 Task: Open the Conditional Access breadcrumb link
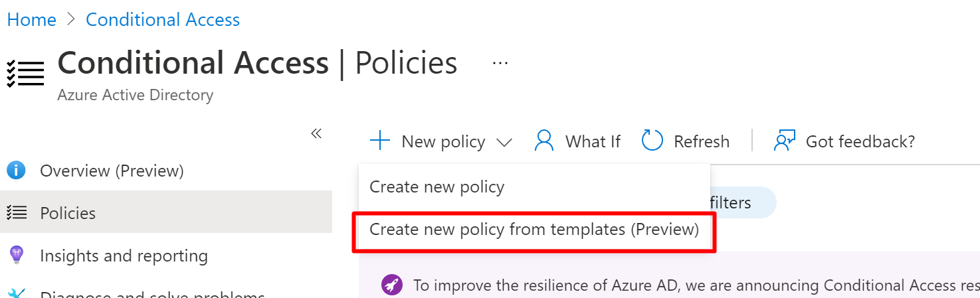(163, 20)
